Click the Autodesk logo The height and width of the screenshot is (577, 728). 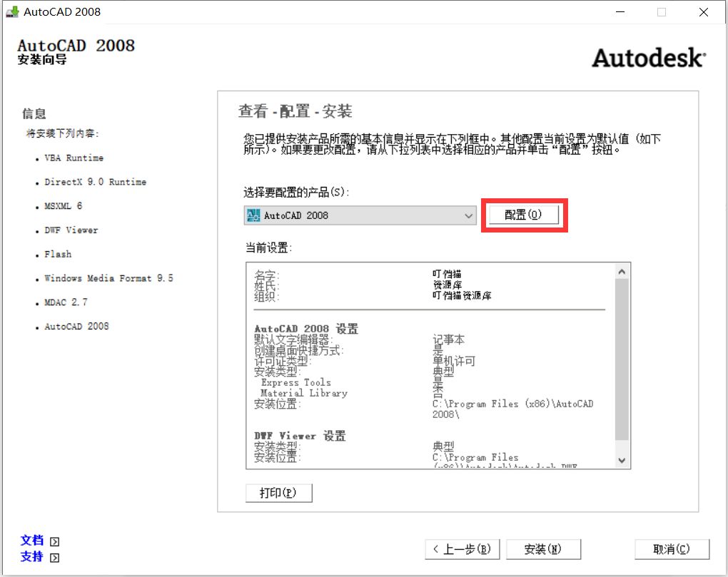(x=649, y=58)
